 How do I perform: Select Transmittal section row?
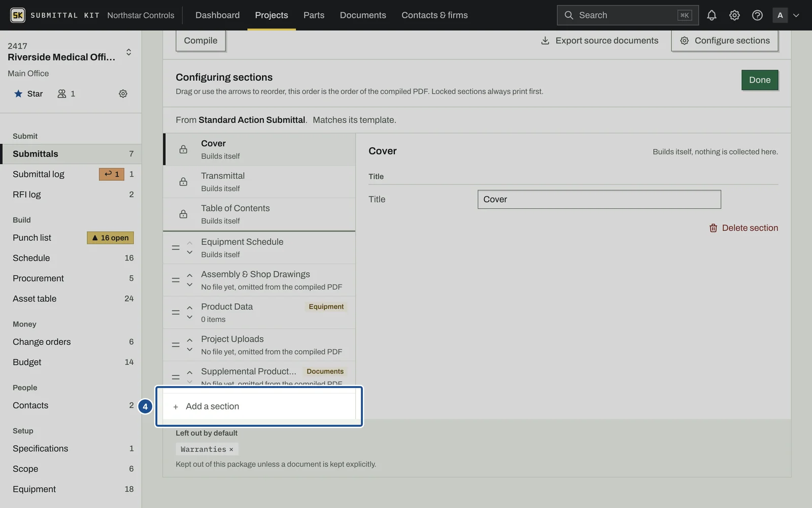tap(259, 182)
